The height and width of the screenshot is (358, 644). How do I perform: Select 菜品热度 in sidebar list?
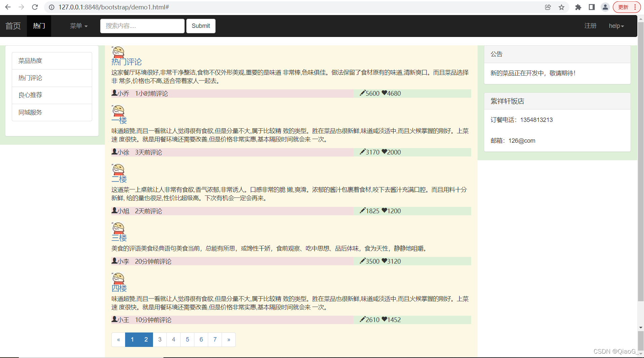click(x=52, y=61)
